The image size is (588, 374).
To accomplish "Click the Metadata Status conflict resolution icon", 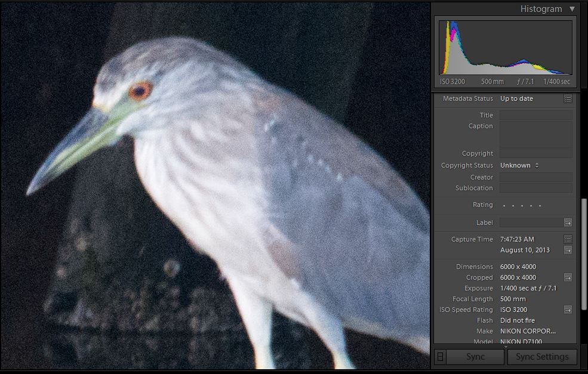I will point(568,98).
